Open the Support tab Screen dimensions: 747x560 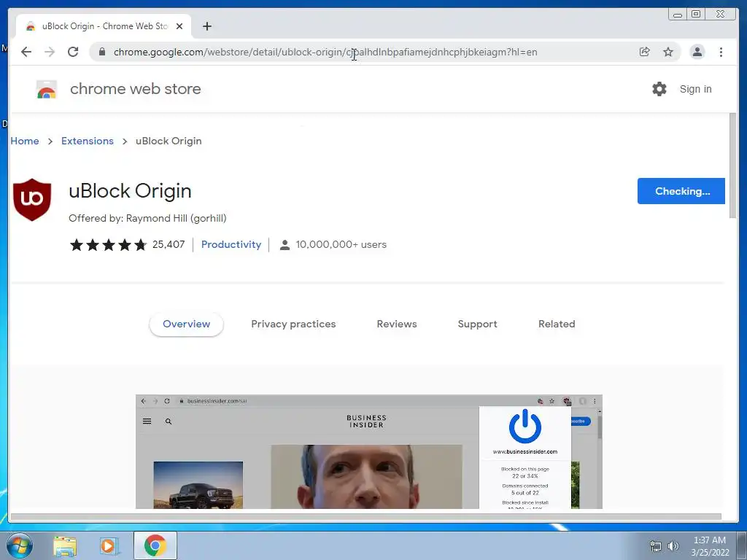[x=477, y=324]
